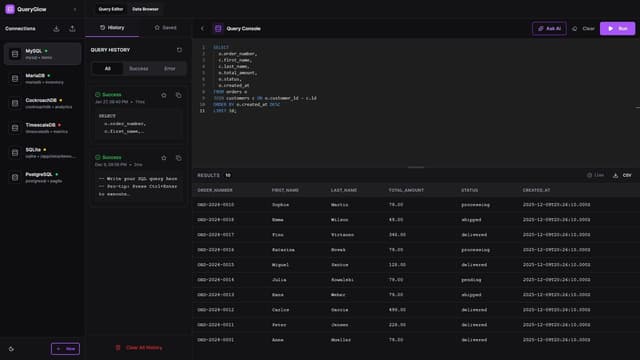Switch to the Data Browser tab

pos(145,9)
